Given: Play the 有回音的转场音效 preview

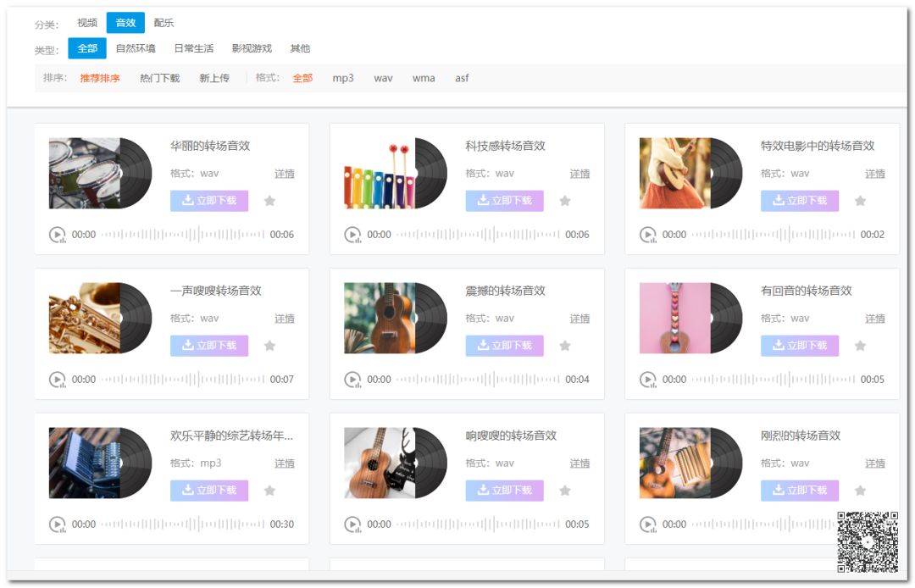Looking at the screenshot, I should [648, 380].
